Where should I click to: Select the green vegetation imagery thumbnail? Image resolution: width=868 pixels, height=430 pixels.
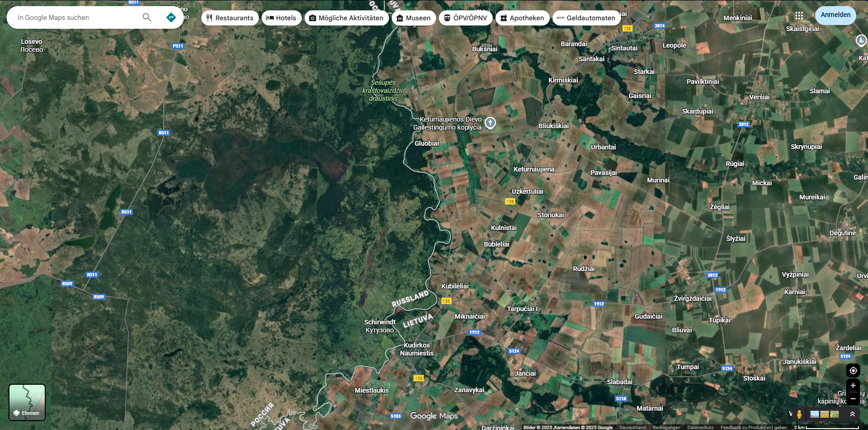(835, 414)
